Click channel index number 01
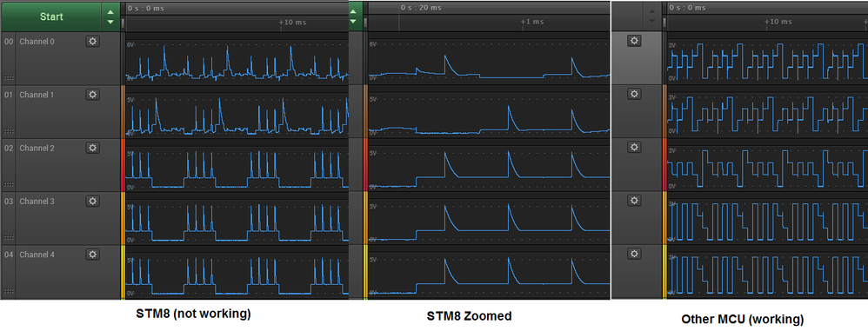 tap(9, 95)
